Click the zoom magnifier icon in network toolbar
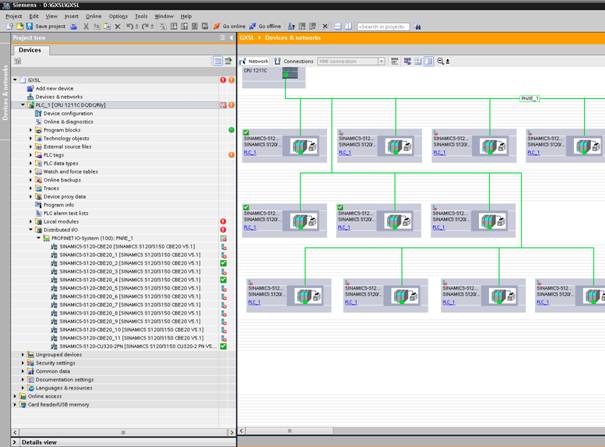605x447 pixels. (441, 61)
